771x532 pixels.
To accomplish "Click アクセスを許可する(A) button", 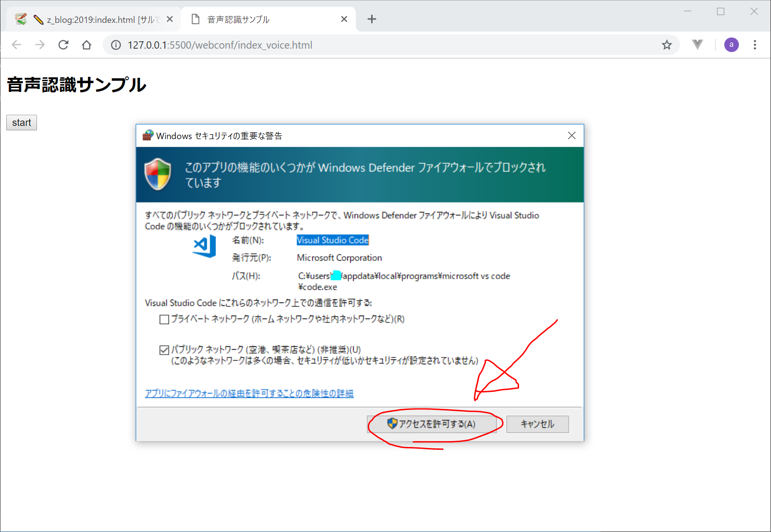I will click(x=432, y=424).
